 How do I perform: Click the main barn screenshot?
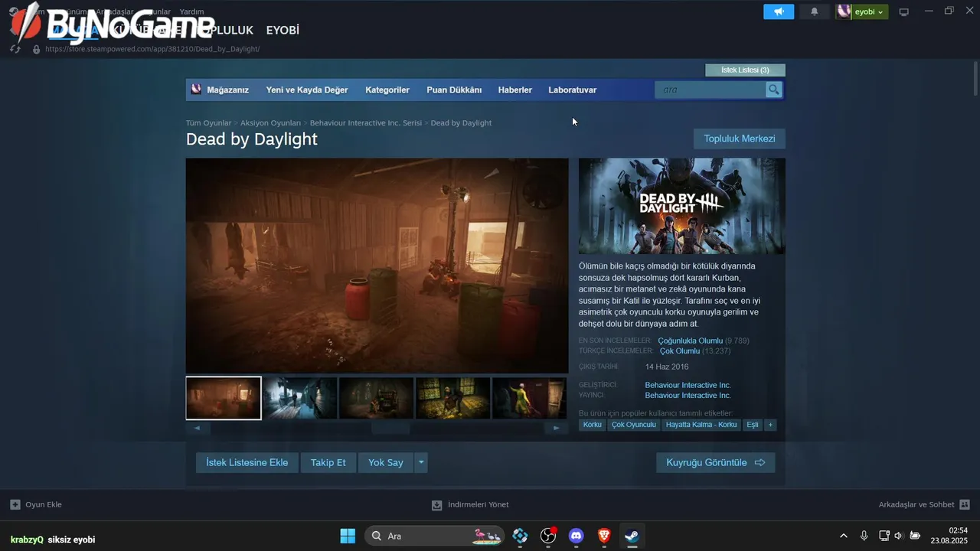tap(377, 266)
